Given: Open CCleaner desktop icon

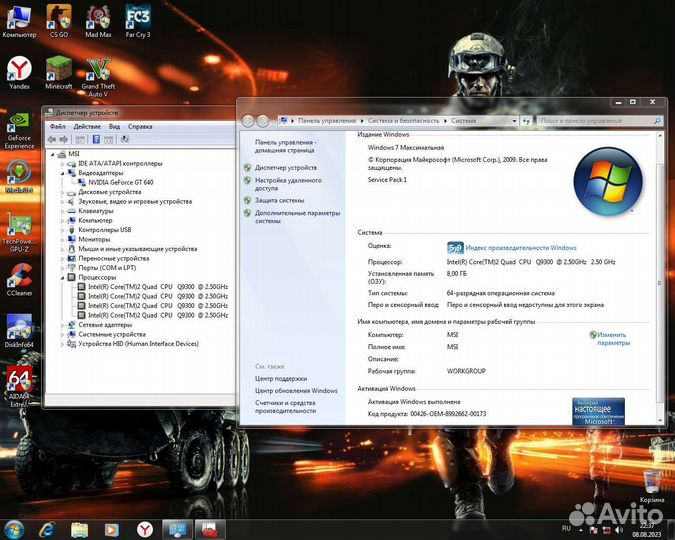Looking at the screenshot, I should 19,280.
